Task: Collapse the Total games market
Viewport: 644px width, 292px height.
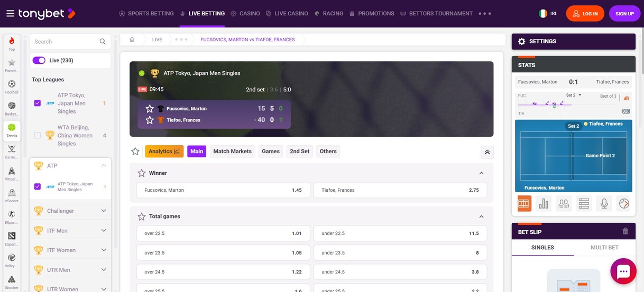Action: [481, 216]
